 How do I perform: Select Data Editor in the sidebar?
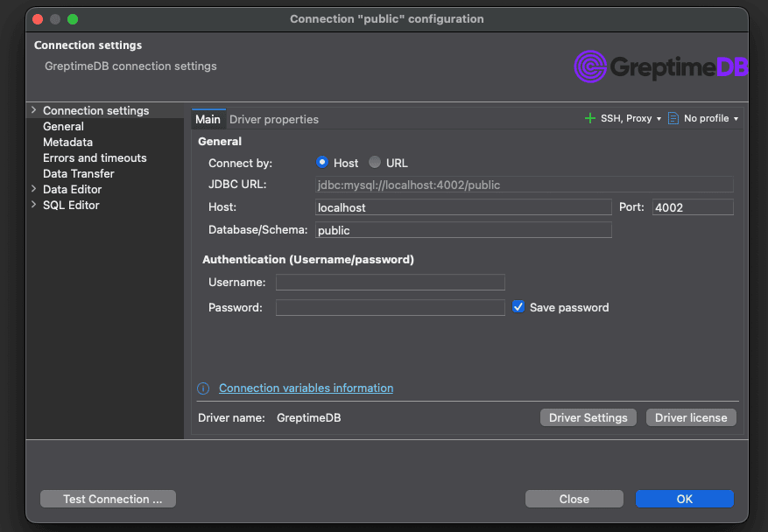pos(73,189)
